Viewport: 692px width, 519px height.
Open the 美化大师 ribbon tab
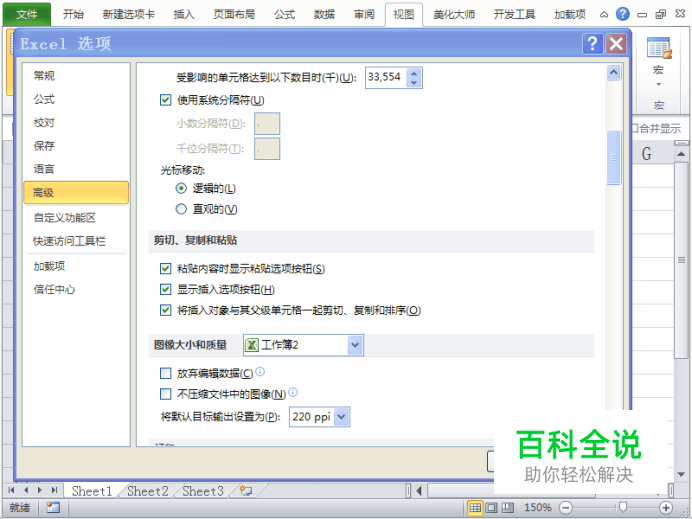tap(454, 15)
